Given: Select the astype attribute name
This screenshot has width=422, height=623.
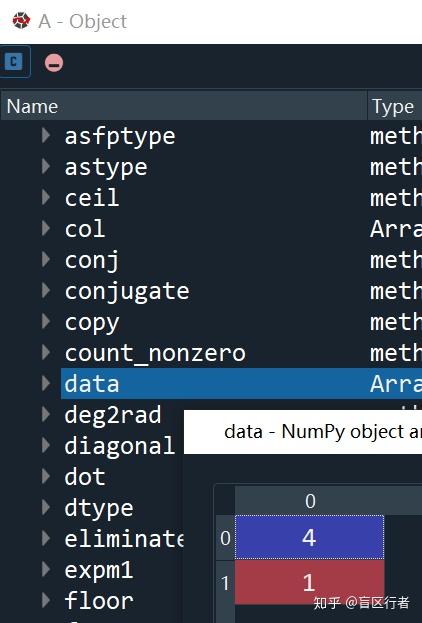Looking at the screenshot, I should point(106,168).
